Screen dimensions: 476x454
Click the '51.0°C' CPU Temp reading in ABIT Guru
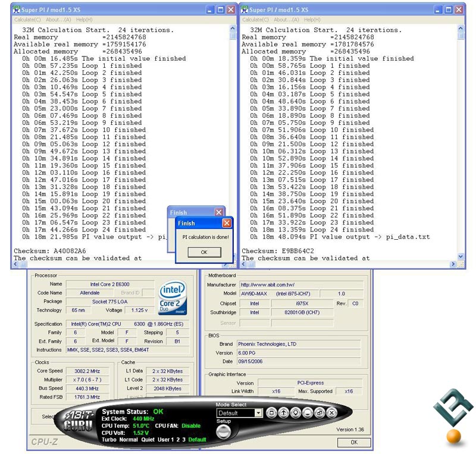[x=141, y=426]
